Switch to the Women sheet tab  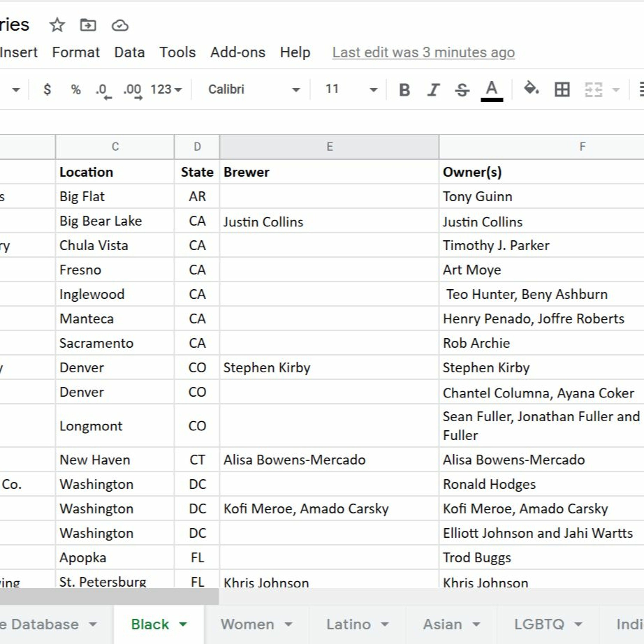tap(248, 624)
